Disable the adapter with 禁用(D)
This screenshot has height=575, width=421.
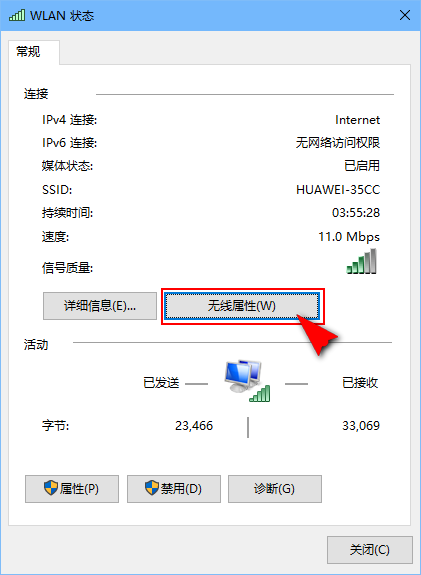pyautogui.click(x=174, y=489)
